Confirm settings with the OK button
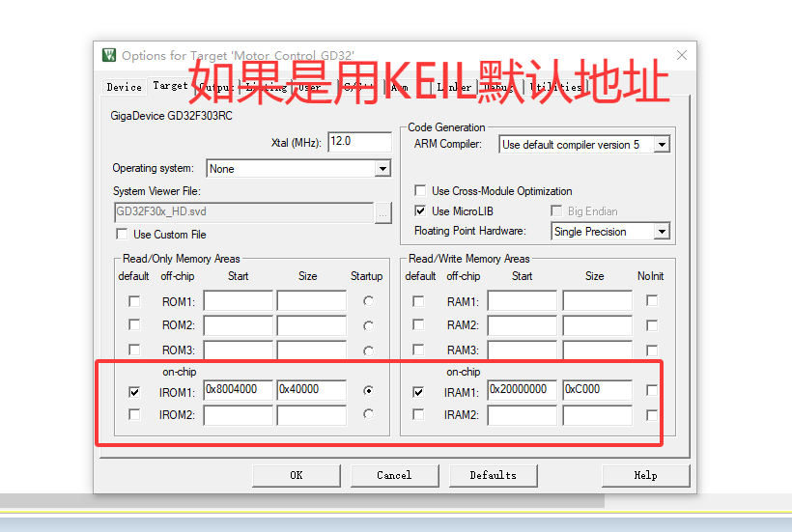792x532 pixels. (x=297, y=475)
